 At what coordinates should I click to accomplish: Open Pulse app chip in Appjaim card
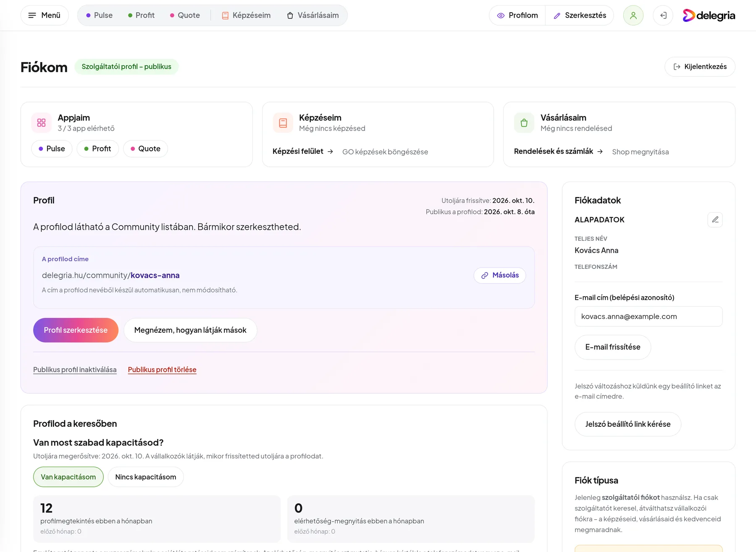[52, 149]
